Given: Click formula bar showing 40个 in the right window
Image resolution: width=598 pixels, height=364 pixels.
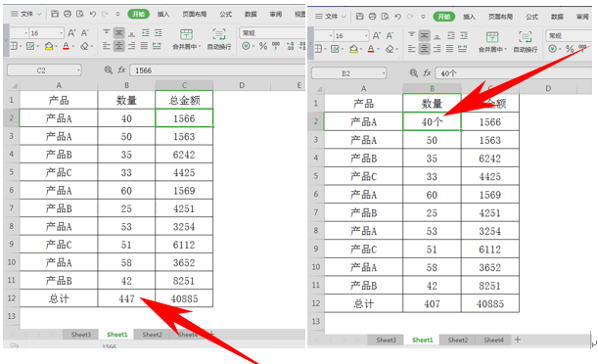Looking at the screenshot, I should 513,73.
